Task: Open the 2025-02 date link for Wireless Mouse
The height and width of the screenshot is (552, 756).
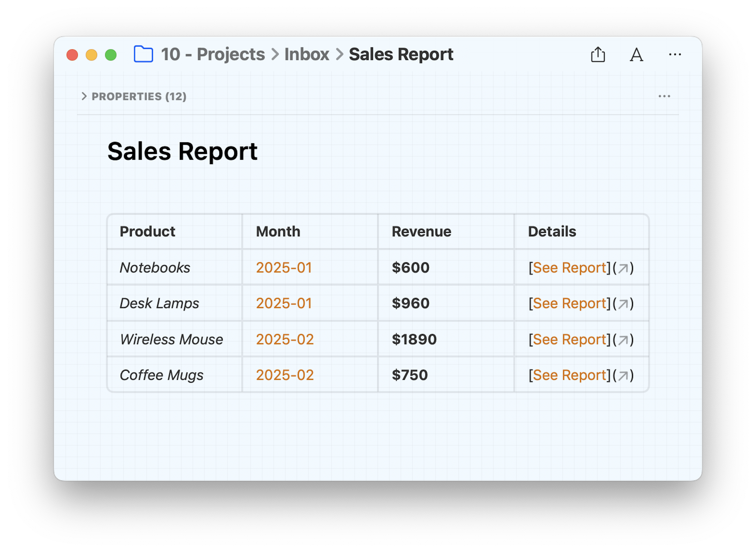Action: point(285,340)
